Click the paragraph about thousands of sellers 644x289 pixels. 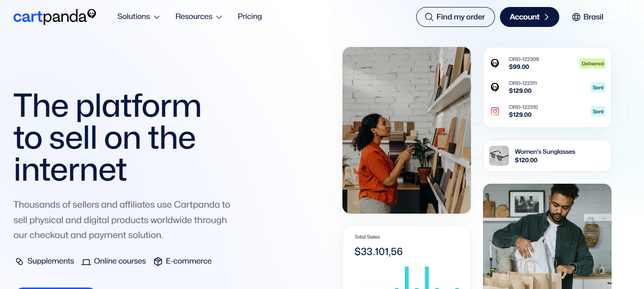click(x=122, y=220)
